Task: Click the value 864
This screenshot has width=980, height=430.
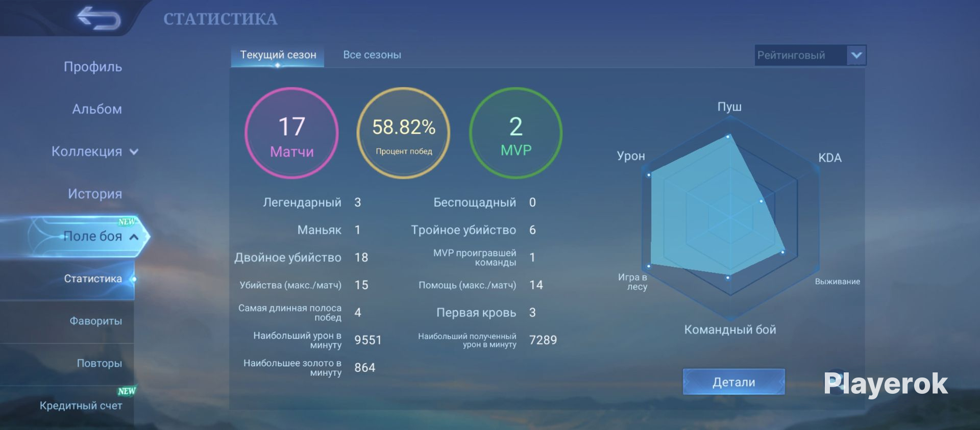Action: [x=365, y=368]
